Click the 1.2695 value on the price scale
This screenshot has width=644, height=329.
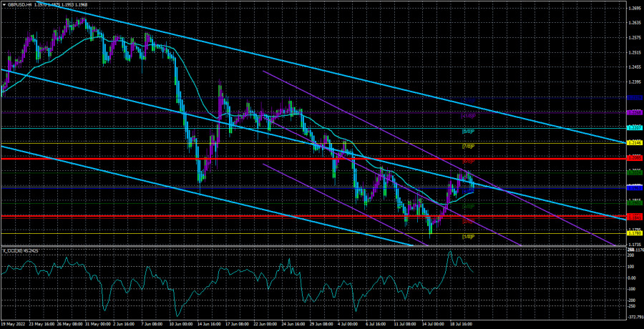coord(633,8)
